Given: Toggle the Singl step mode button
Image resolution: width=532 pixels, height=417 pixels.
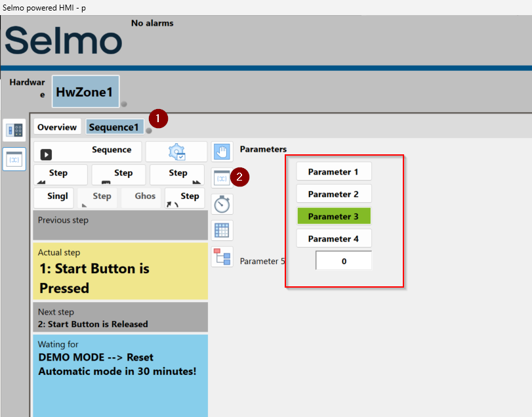Looking at the screenshot, I should point(54,198).
